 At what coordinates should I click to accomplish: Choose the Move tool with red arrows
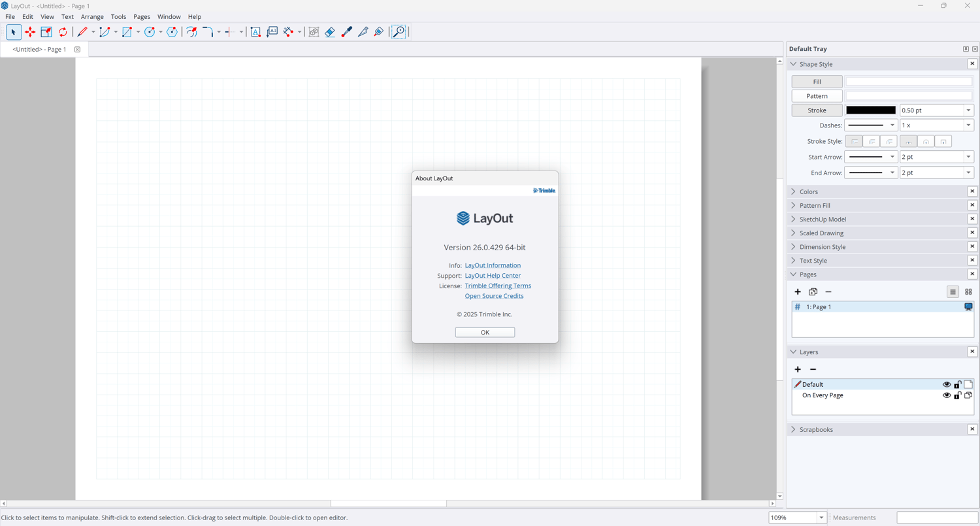30,32
